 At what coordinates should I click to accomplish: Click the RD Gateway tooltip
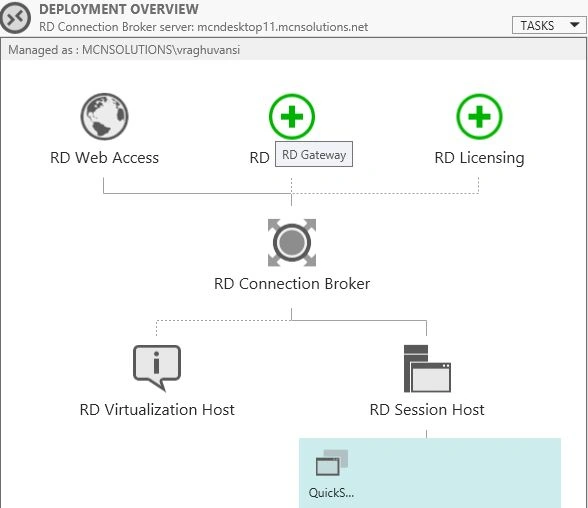(x=314, y=154)
